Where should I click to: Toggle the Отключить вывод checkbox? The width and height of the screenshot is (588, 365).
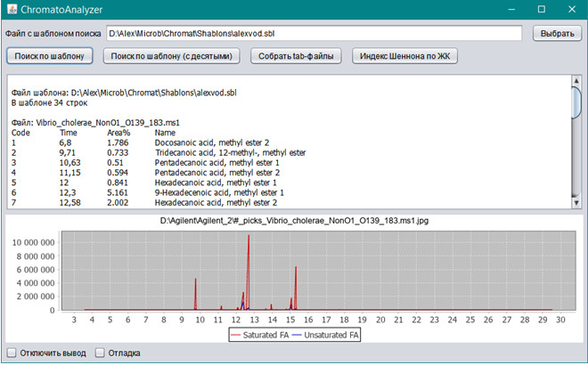(12, 353)
